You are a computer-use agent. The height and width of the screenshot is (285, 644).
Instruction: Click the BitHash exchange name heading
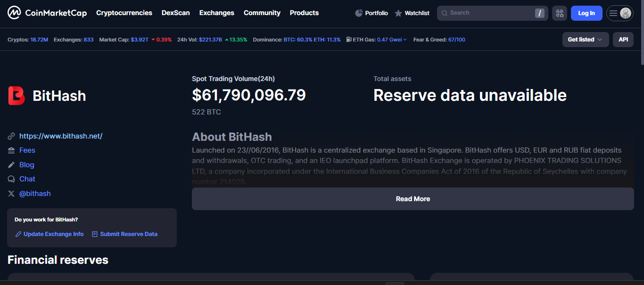(x=59, y=96)
